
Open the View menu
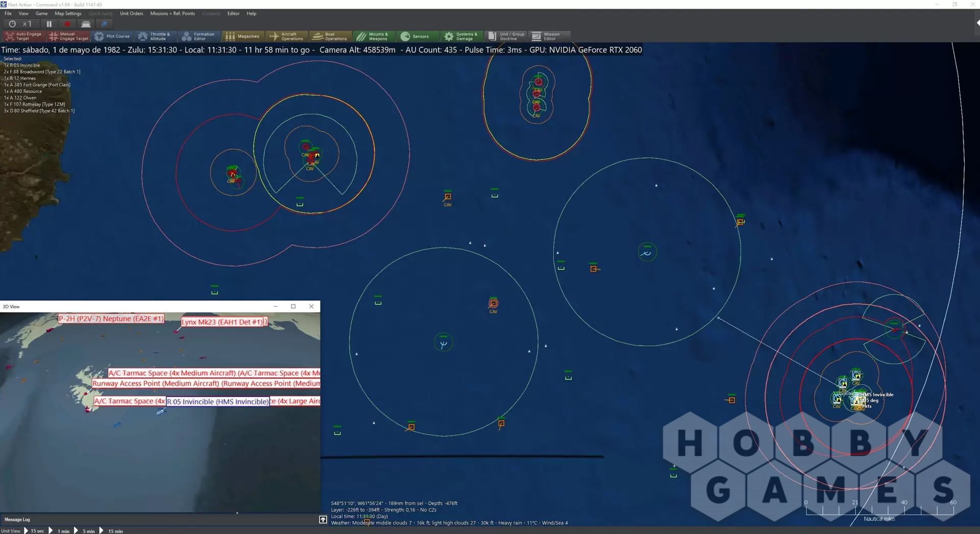click(23, 13)
